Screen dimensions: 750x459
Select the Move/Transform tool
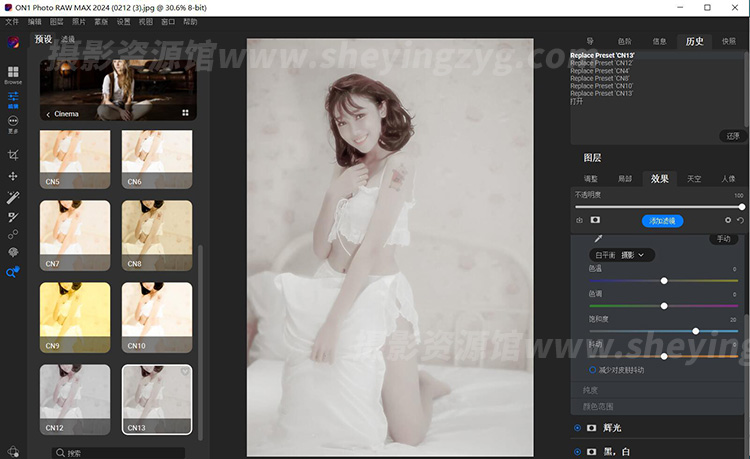13,176
